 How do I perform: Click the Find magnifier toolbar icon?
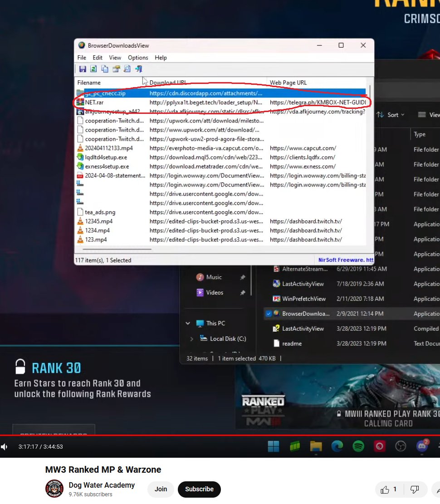click(127, 69)
